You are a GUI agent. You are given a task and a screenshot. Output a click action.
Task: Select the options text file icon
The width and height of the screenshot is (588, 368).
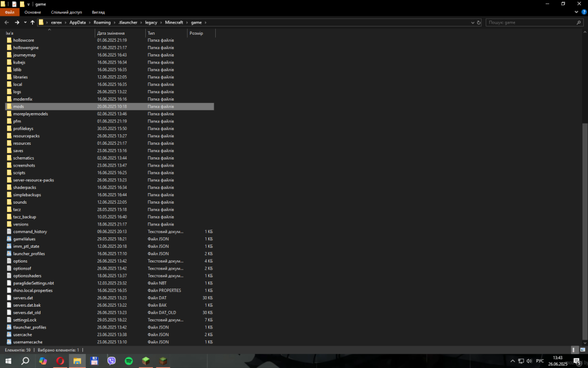9,261
